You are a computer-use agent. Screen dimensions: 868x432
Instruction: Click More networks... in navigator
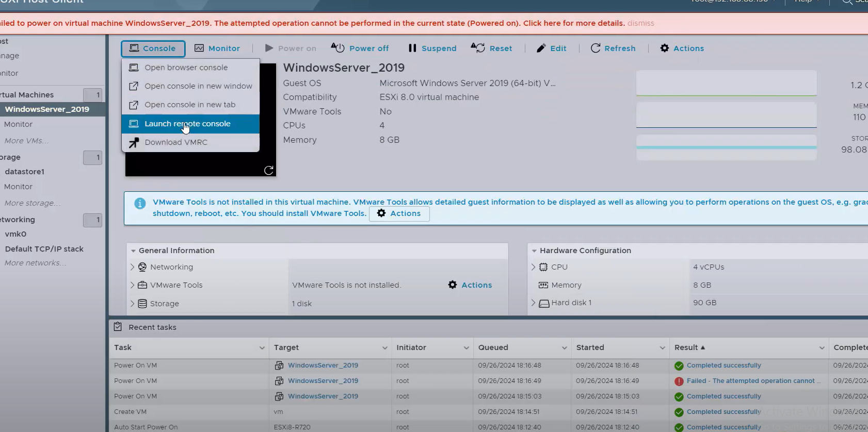coord(35,263)
